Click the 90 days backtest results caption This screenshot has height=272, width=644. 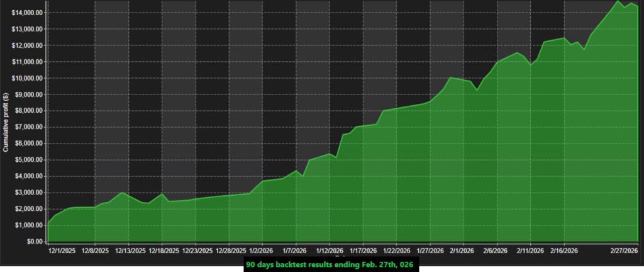[x=330, y=265]
